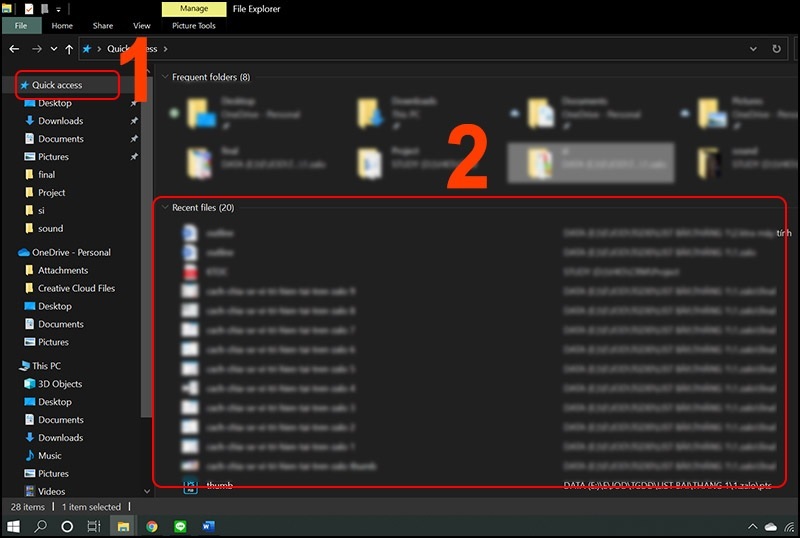
Task: Launch Microsoft Word from the taskbar
Action: (209, 526)
